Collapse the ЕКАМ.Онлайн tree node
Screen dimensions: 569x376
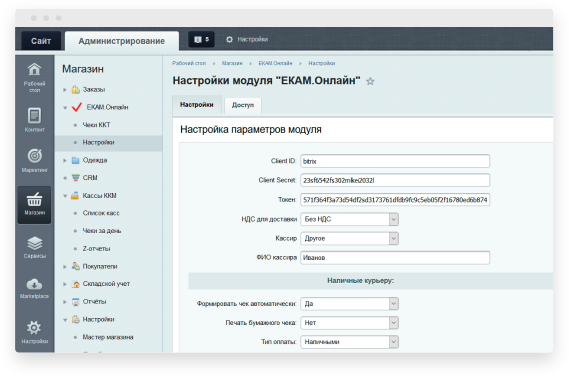click(x=65, y=108)
